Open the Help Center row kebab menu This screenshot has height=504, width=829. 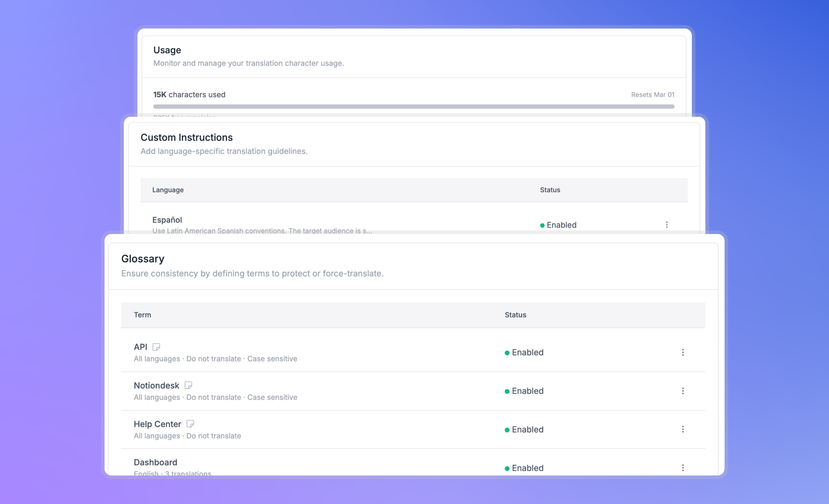pyautogui.click(x=683, y=429)
